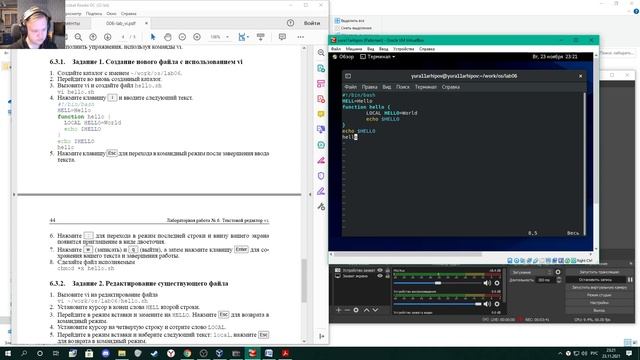Open the Protect shield tool in right panel
Screen dimensions: 640x360
(321, 176)
